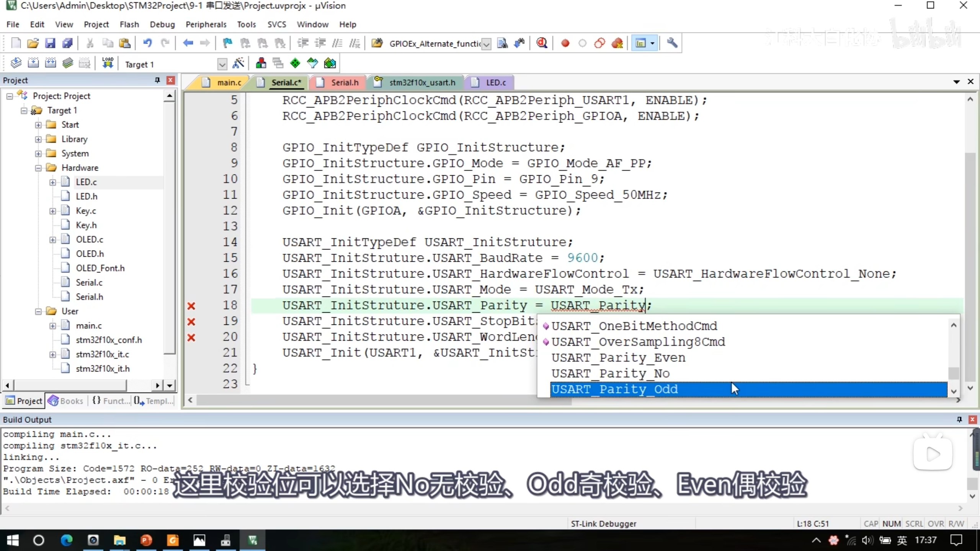Click the Download LOAD icon
Viewport: 980px width, 551px height.
tap(108, 64)
